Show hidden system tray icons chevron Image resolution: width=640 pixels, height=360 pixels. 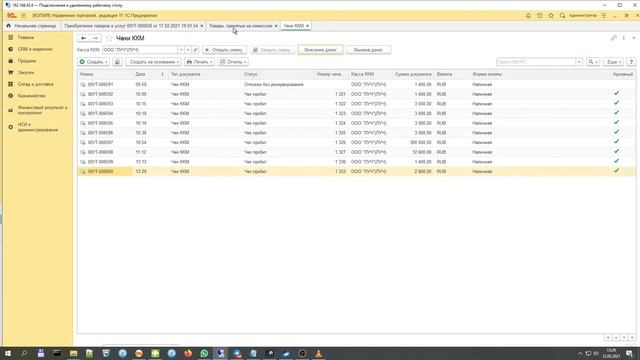(580, 353)
